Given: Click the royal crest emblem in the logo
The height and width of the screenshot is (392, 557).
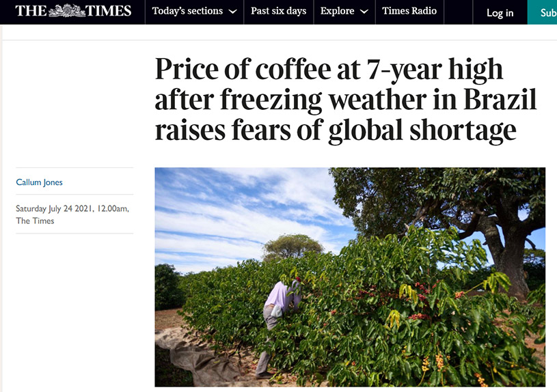Looking at the screenshot, I should 66,11.
